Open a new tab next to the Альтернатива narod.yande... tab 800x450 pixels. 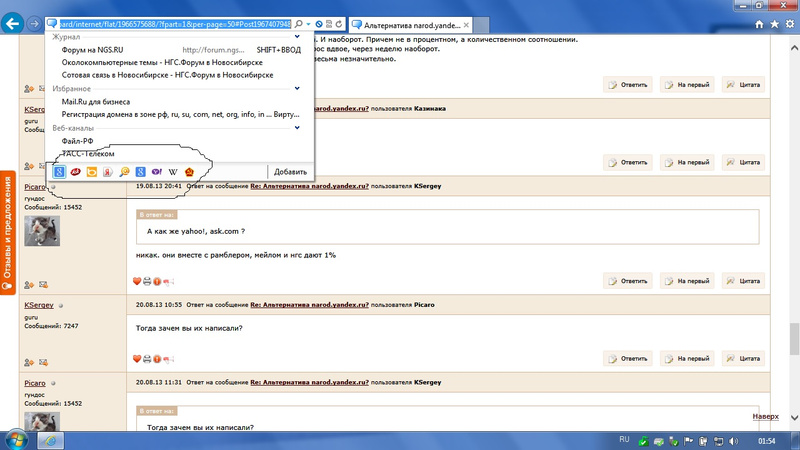[x=481, y=24]
